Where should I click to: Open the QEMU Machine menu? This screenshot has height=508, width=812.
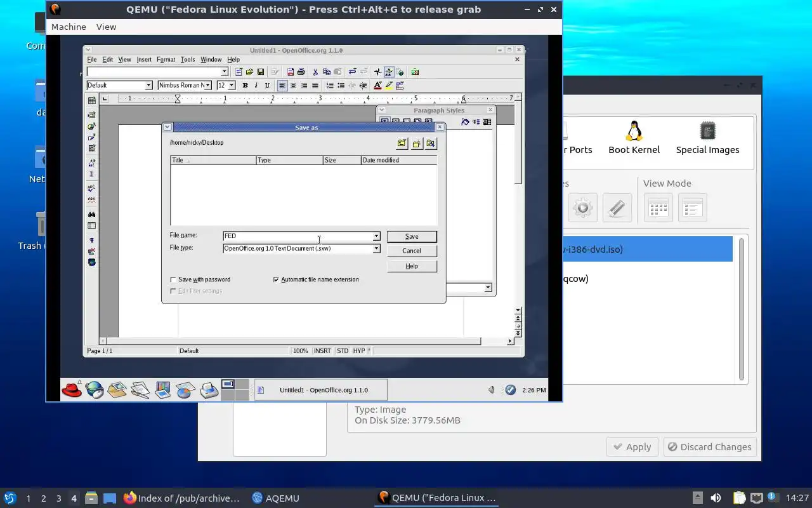tap(69, 27)
